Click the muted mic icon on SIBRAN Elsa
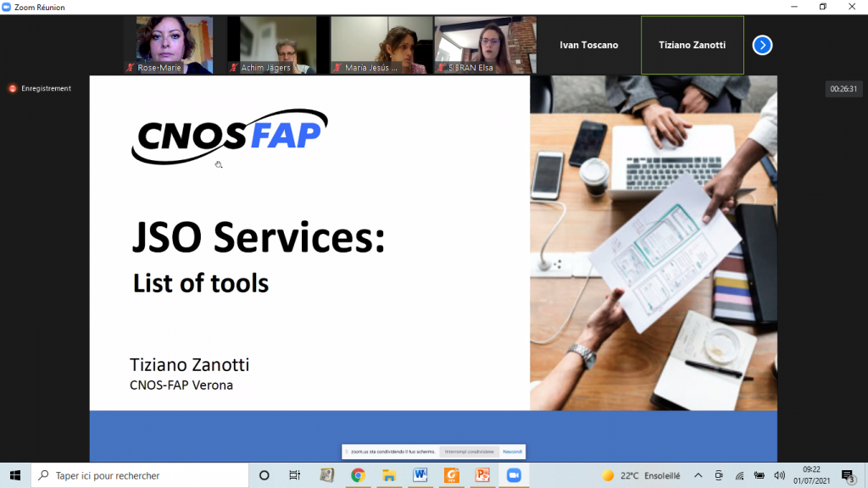868x488 pixels. point(441,68)
